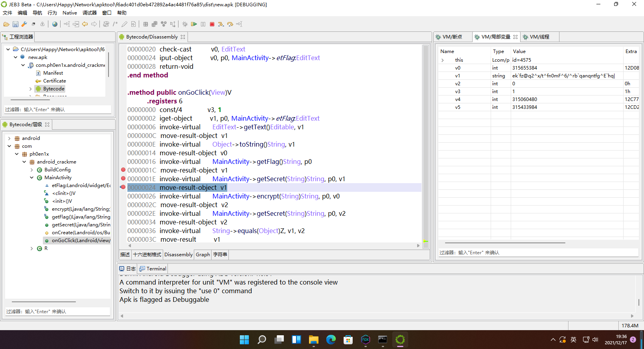Expand the 'this' variable row
Image resolution: width=644 pixels, height=349 pixels.
pos(443,60)
